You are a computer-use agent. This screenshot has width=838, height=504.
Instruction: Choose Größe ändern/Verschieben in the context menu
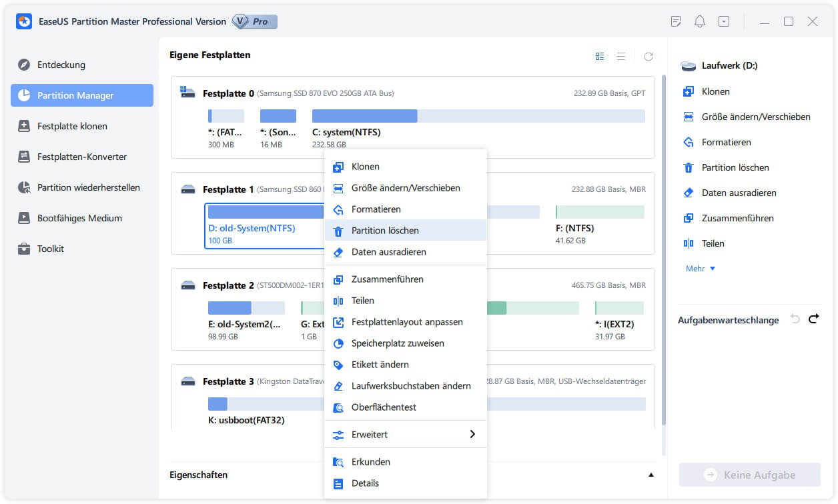[406, 188]
